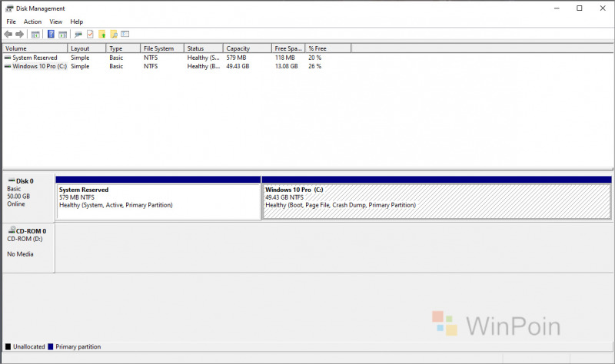Open the Help menu
Viewport: 615px width, 364px height.
click(76, 22)
